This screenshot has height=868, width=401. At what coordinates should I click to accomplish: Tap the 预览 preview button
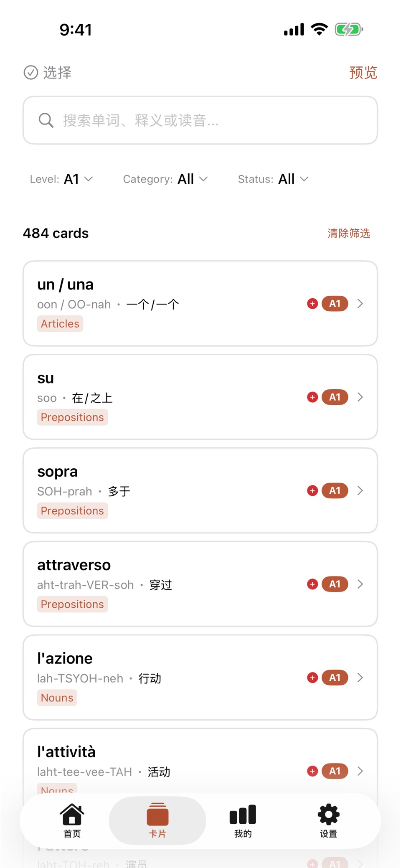click(x=363, y=73)
